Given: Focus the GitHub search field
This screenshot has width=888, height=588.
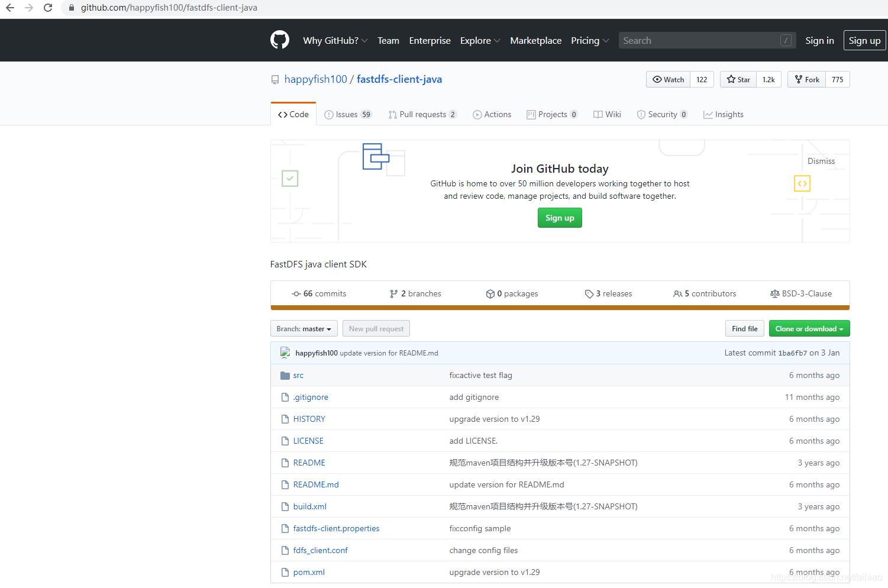Looking at the screenshot, I should [707, 40].
